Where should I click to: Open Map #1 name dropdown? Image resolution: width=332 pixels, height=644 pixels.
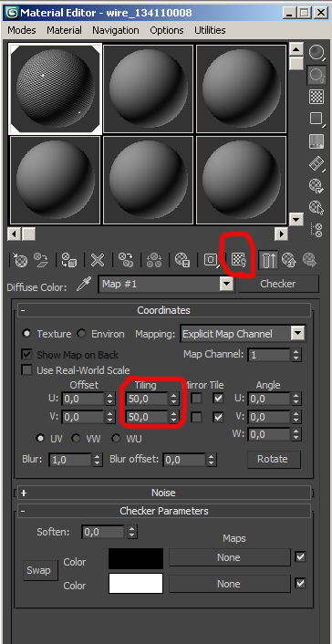tap(226, 284)
